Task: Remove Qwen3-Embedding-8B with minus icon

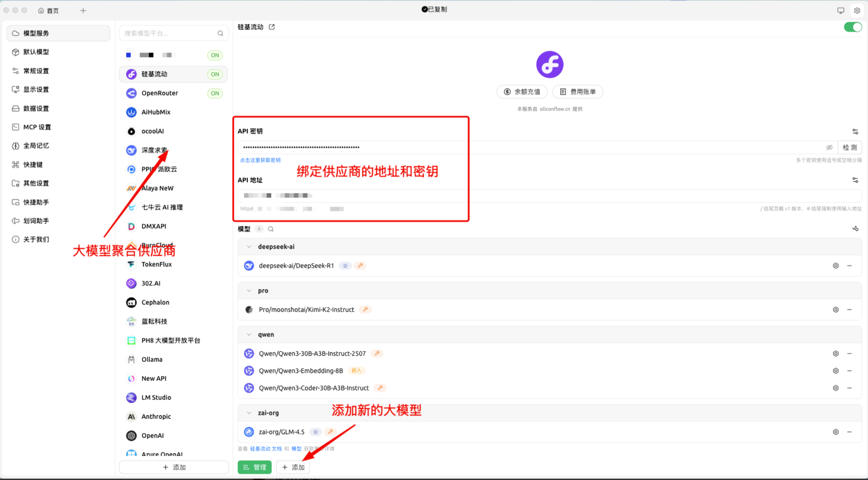Action: [x=849, y=371]
